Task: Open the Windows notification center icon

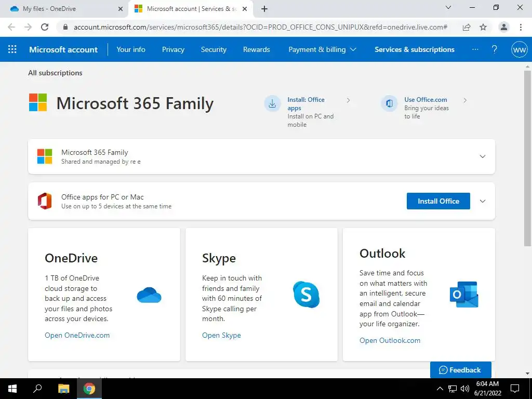Action: tap(515, 389)
